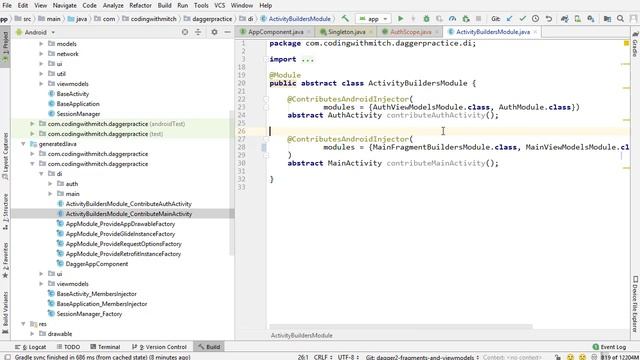The height and width of the screenshot is (360, 640).
Task: Collapse the generatedJava folder
Action: (23, 144)
